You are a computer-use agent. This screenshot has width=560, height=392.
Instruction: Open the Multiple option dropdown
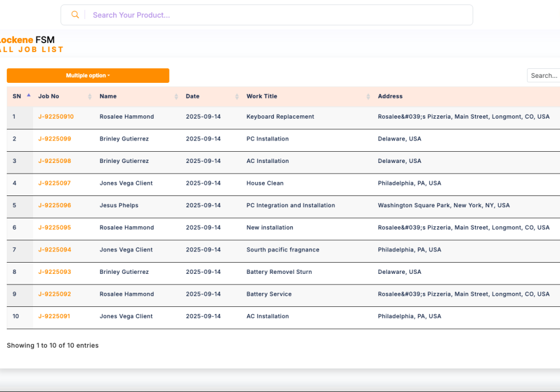click(x=88, y=76)
